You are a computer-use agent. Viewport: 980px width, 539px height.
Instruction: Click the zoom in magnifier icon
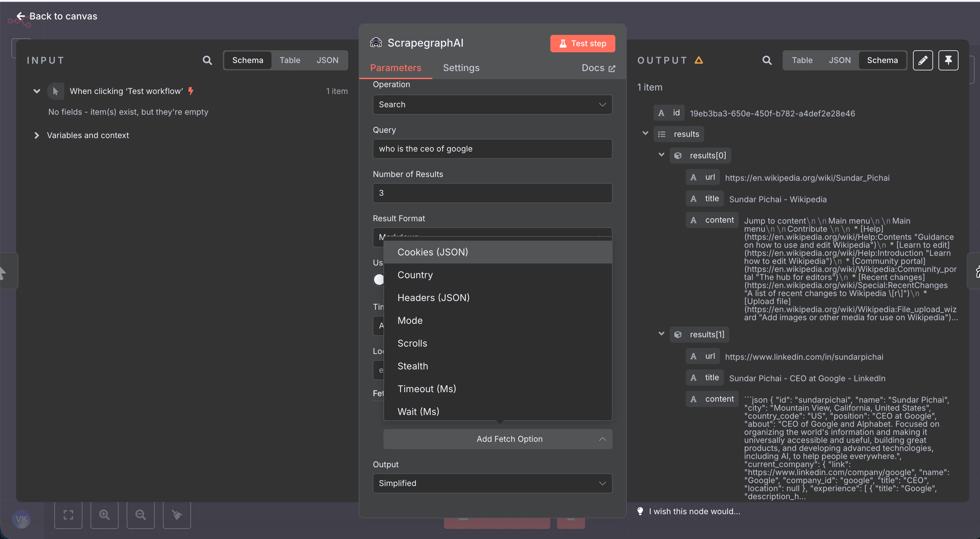(105, 515)
